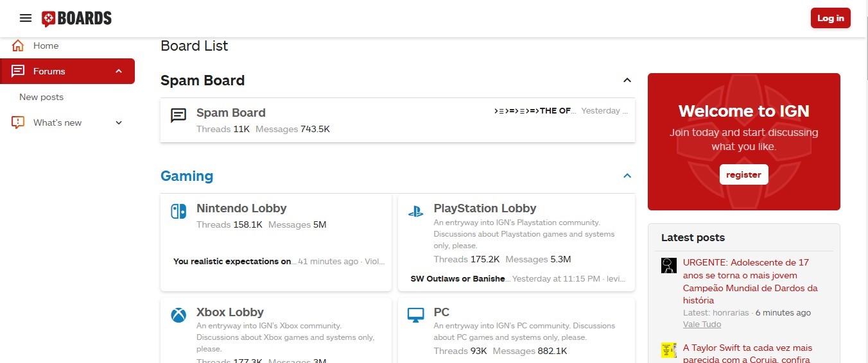This screenshot has width=868, height=363.
Task: Click the 'Latest posts' heading
Action: 693,237
